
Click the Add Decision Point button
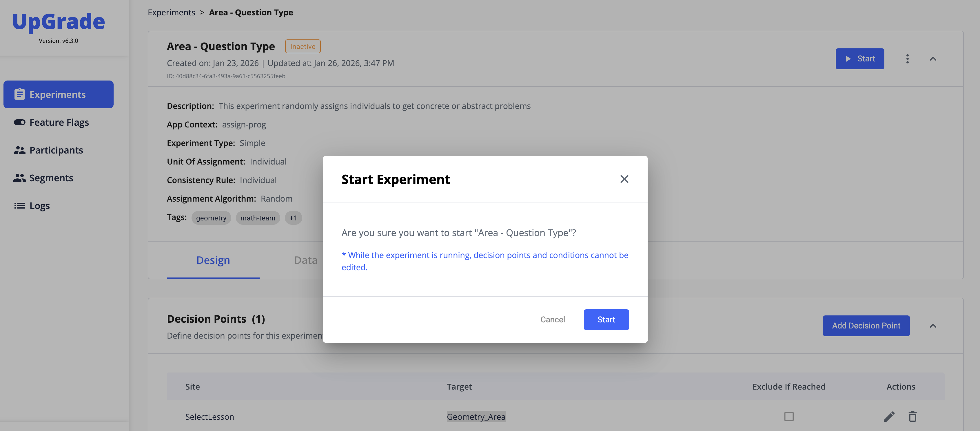click(x=866, y=326)
